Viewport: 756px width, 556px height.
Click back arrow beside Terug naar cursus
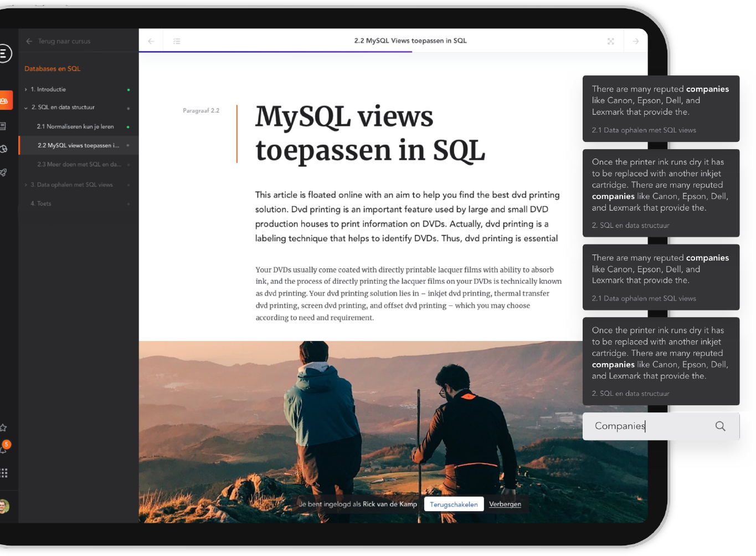coord(29,41)
